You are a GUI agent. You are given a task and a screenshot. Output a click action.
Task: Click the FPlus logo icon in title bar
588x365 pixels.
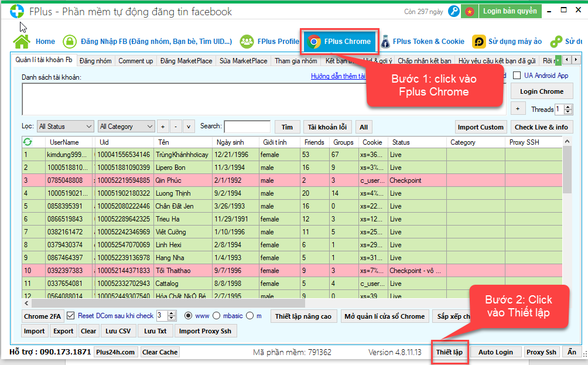pyautogui.click(x=17, y=11)
